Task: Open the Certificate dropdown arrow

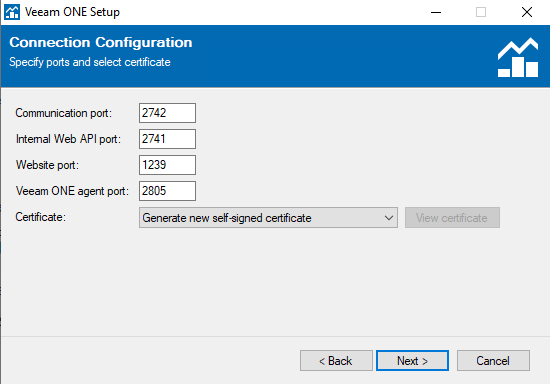Action: coord(388,218)
